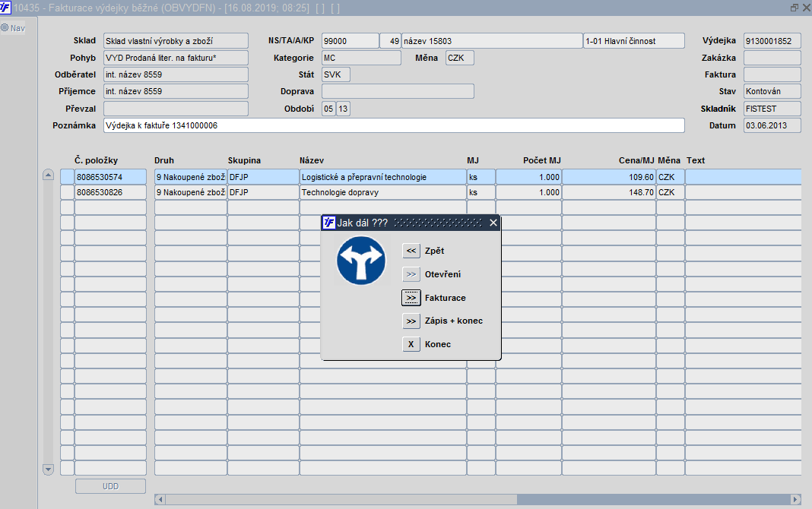
Task: Click the Sklad field
Action: (x=176, y=41)
